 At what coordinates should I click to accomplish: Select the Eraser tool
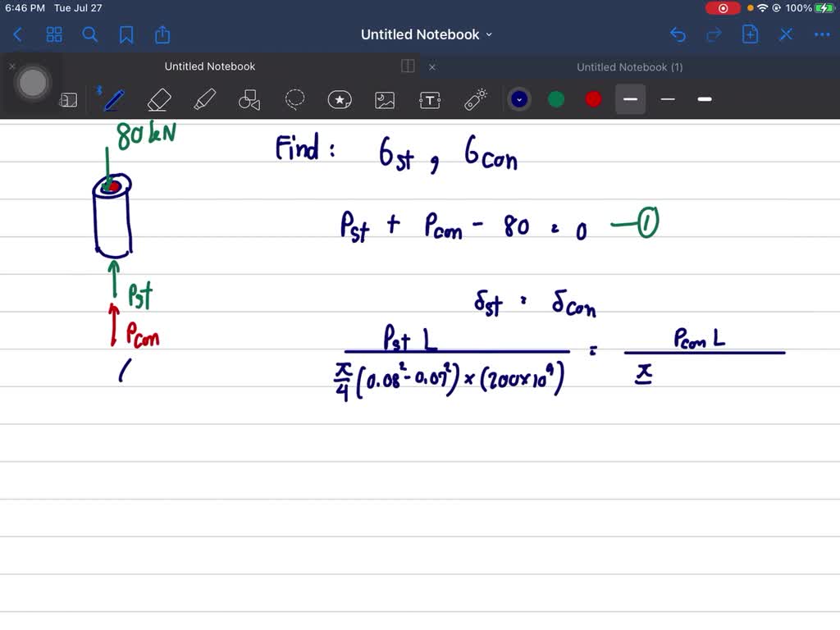coord(159,99)
